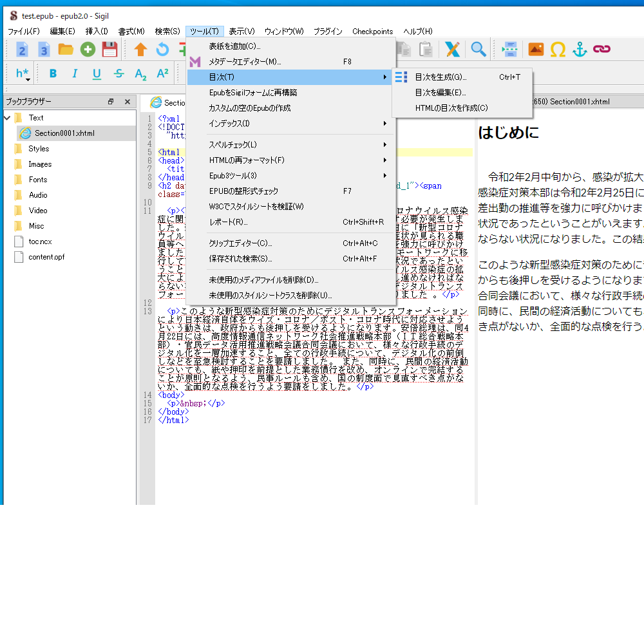Open the yellow folder Open file icon
Screen dimensions: 644x644
click(x=66, y=50)
